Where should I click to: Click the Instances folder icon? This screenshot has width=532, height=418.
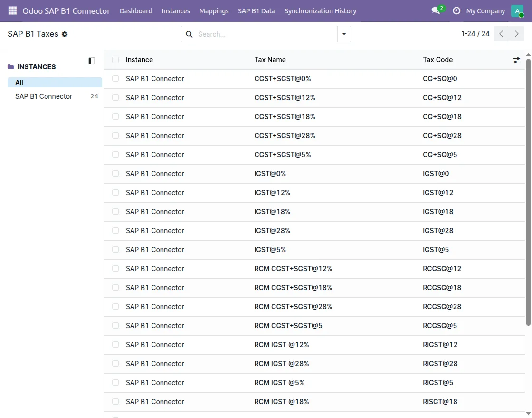tap(11, 67)
